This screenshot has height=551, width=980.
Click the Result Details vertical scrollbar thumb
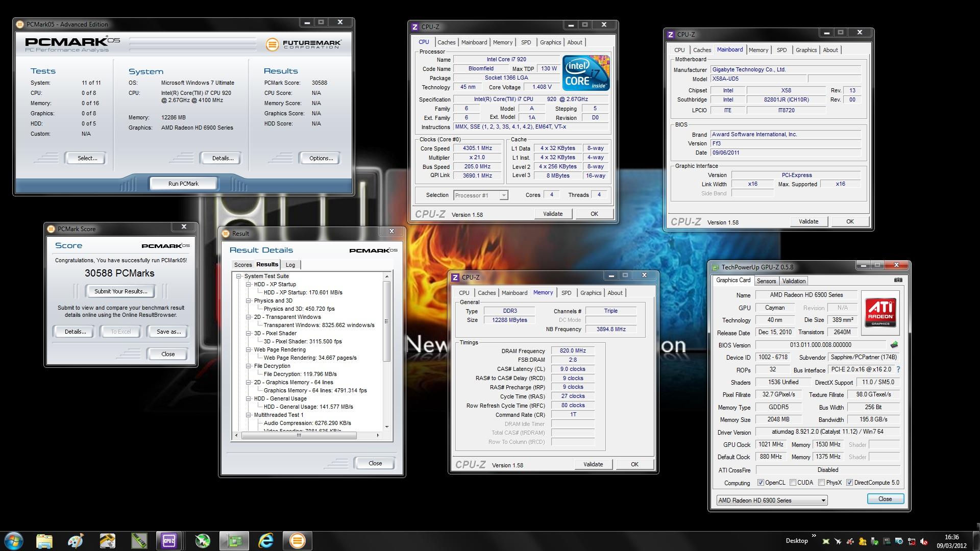click(386, 321)
